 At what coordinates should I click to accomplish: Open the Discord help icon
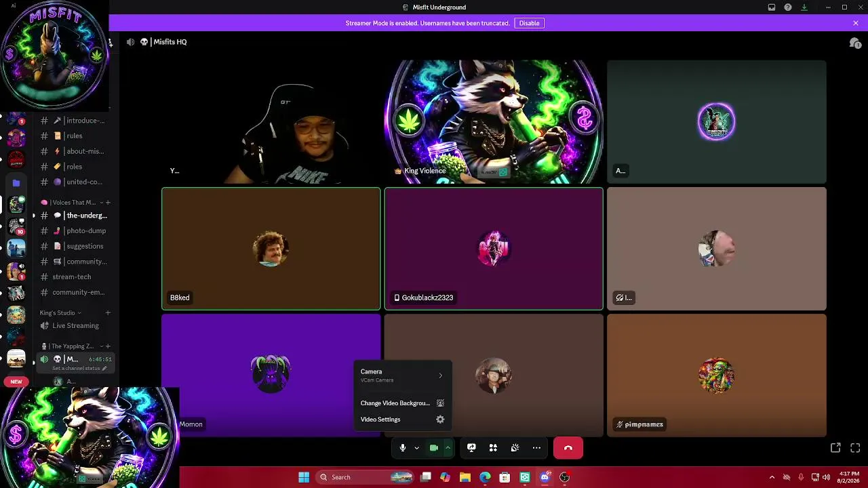[788, 7]
